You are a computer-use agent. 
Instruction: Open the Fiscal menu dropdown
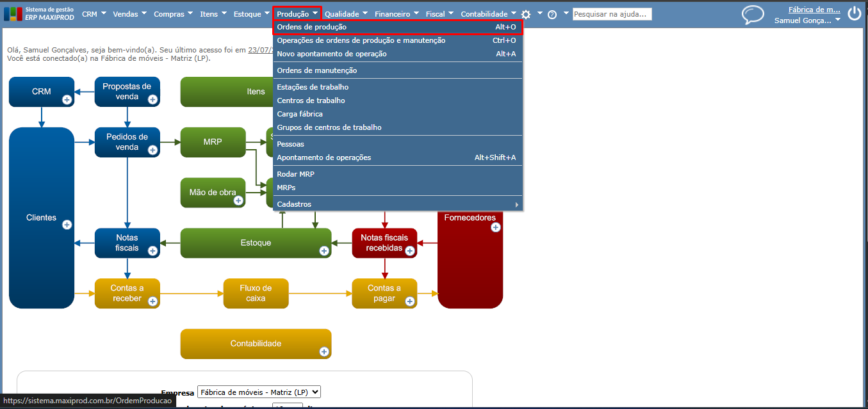coord(440,14)
